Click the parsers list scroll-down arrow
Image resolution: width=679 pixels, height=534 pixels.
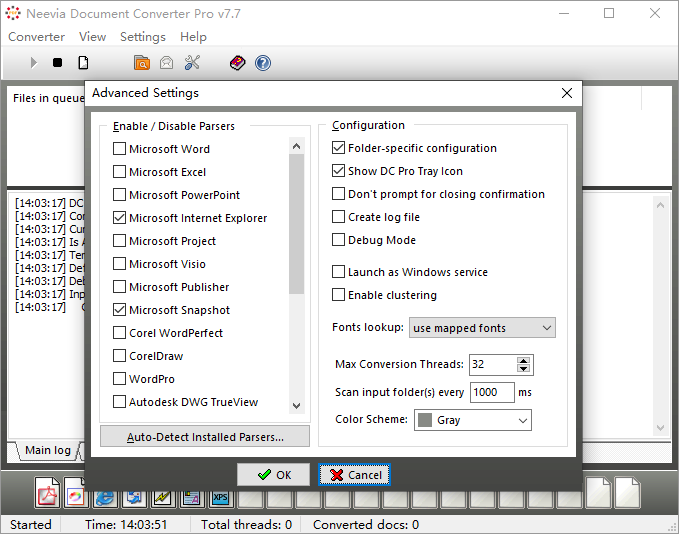[297, 405]
